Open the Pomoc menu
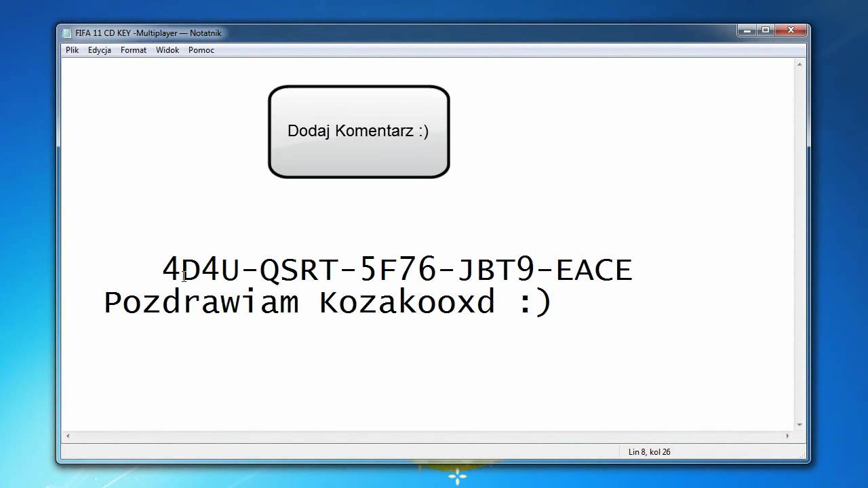This screenshot has width=868, height=488. pyautogui.click(x=201, y=50)
